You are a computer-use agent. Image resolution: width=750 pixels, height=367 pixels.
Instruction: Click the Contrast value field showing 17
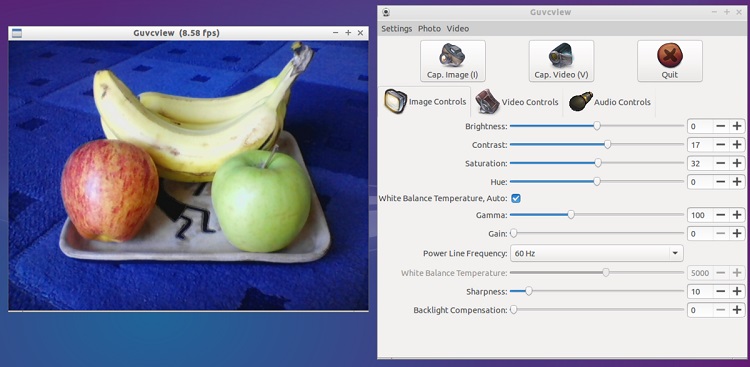[x=700, y=145]
